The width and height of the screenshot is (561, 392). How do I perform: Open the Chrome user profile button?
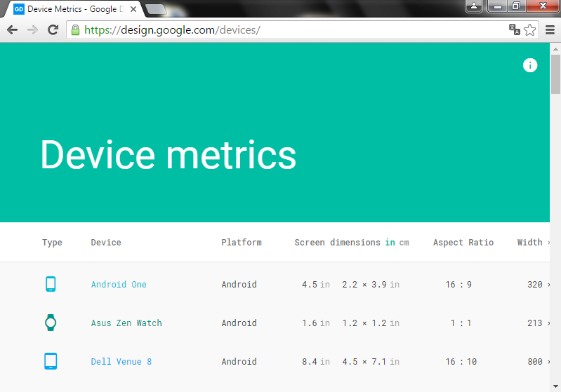click(475, 6)
